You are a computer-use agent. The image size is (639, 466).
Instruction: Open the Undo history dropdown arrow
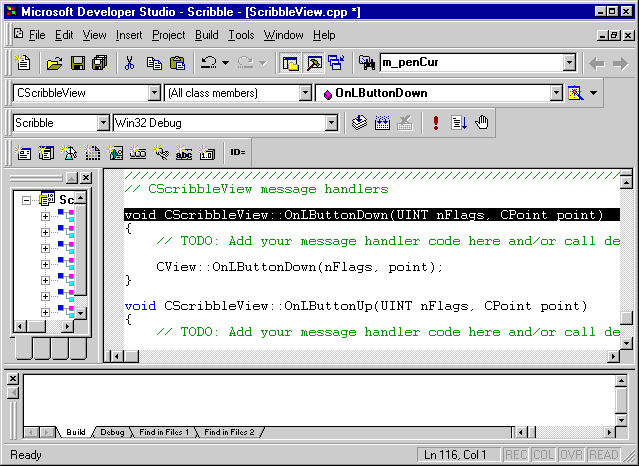click(x=225, y=63)
